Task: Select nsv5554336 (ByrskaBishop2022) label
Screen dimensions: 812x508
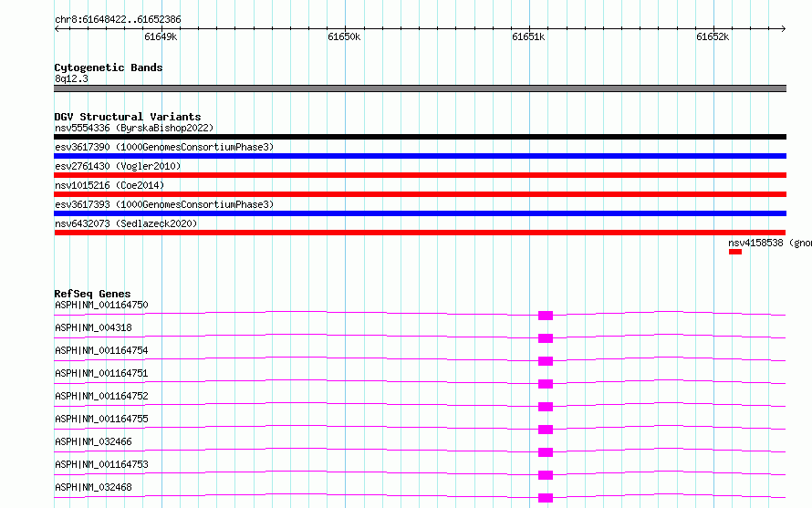Action: (134, 128)
